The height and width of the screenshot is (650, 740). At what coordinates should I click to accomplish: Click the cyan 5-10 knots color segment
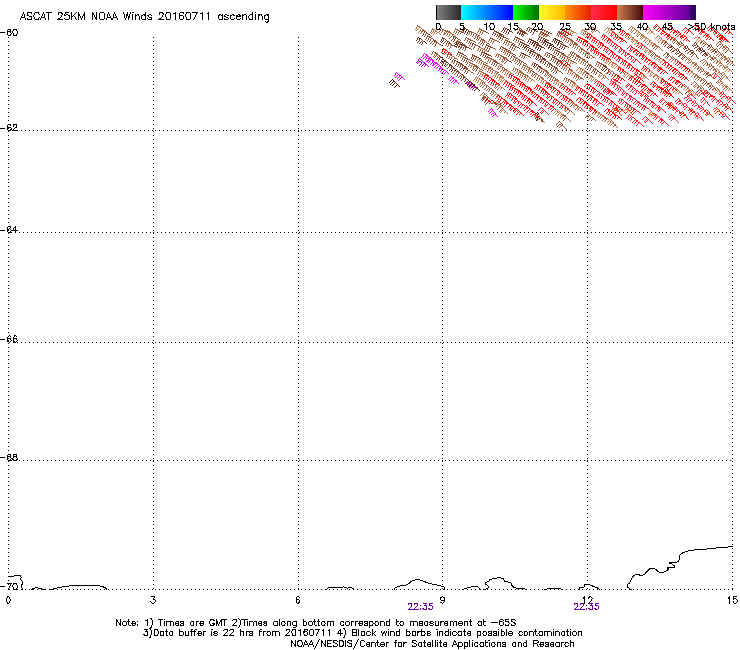tap(474, 12)
